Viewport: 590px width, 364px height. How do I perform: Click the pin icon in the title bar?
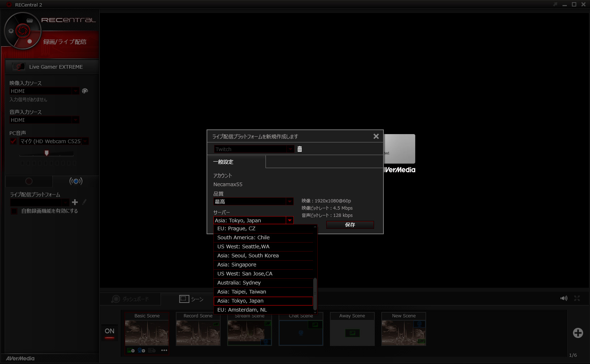(555, 4)
